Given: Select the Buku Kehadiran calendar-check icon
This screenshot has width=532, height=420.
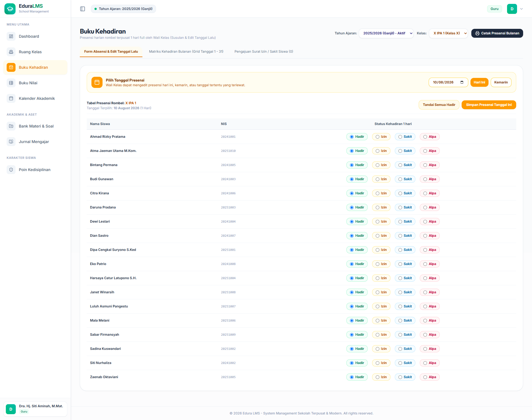Looking at the screenshot, I should point(11,67).
